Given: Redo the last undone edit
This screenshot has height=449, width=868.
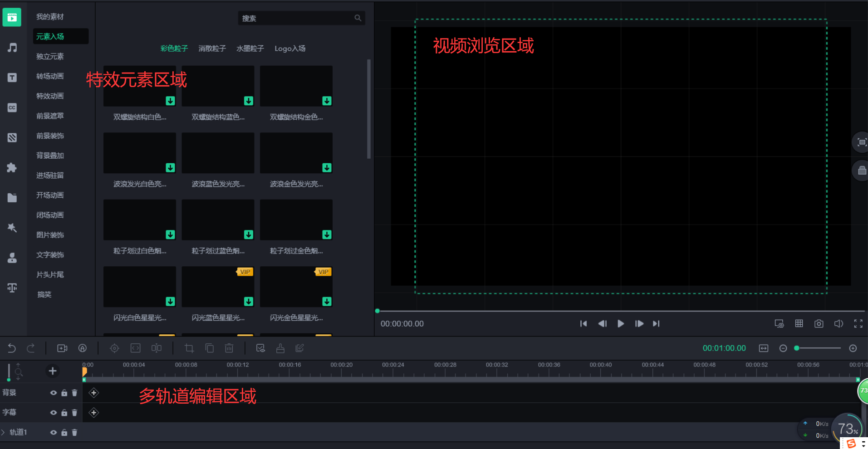Looking at the screenshot, I should pos(31,348).
